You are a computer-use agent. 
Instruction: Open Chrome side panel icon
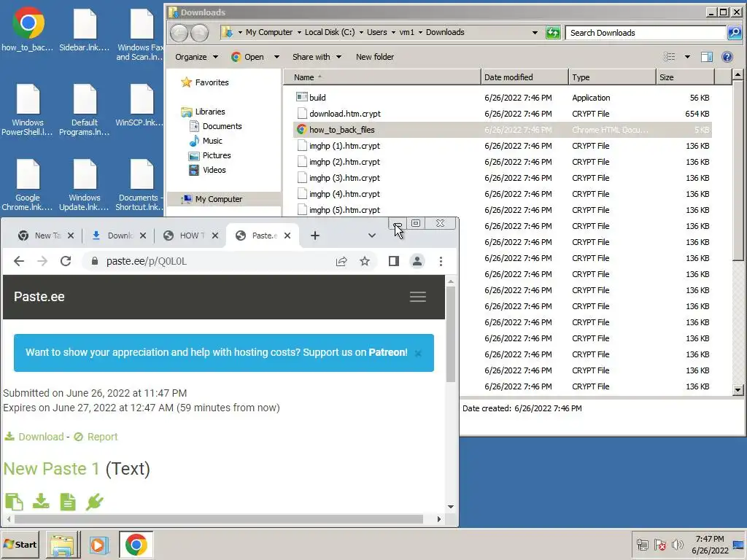[x=393, y=261]
